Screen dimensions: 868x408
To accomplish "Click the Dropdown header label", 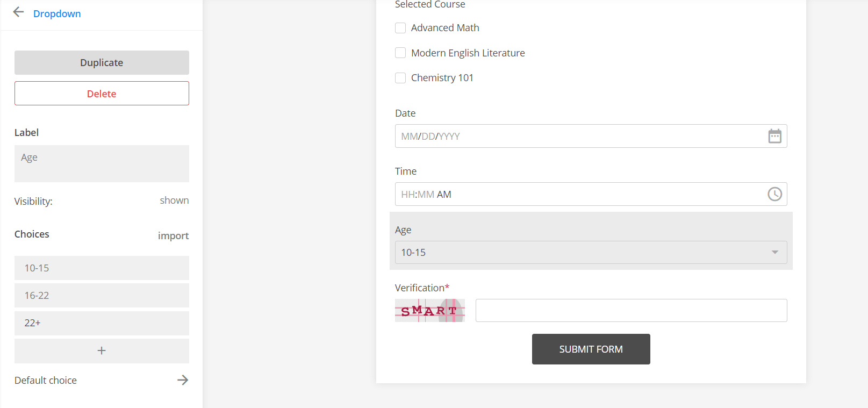I will click(x=57, y=13).
